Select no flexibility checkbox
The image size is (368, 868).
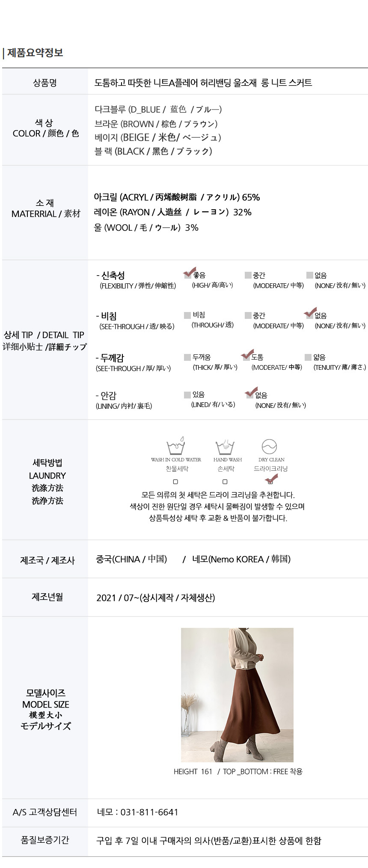point(310,275)
